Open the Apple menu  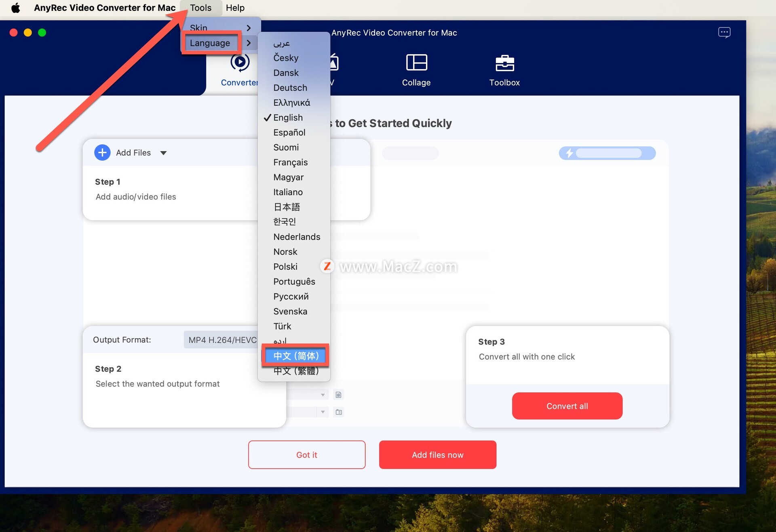tap(15, 8)
